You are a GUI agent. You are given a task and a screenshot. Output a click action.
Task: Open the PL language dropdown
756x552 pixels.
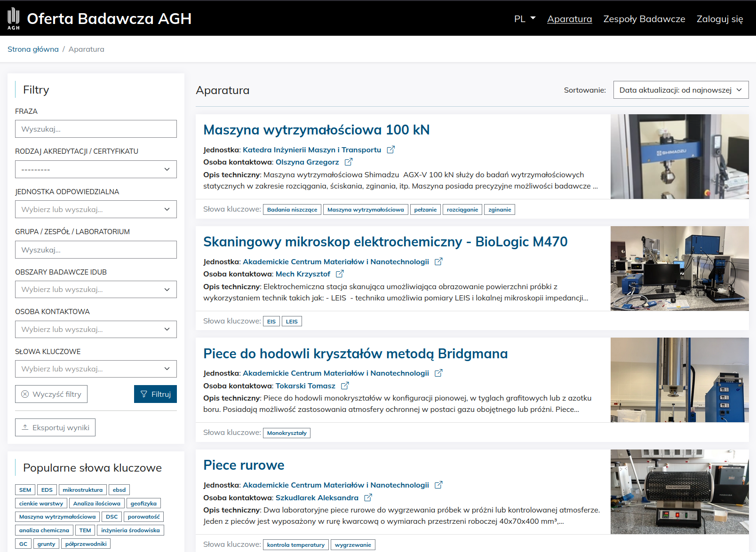click(x=525, y=19)
